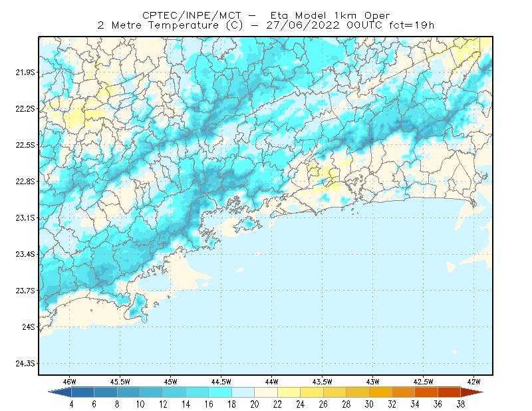Click the 24S latitude label
532x411 pixels.
pos(29,327)
